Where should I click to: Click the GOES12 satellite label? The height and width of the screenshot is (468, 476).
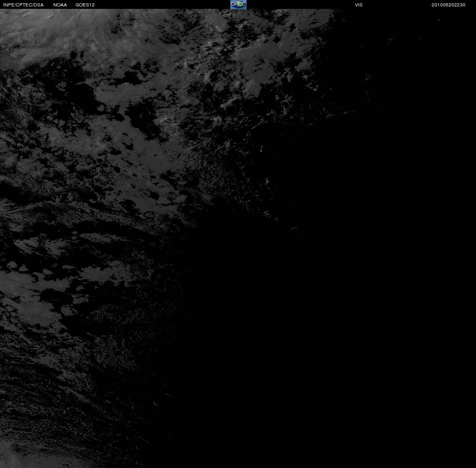(x=85, y=5)
